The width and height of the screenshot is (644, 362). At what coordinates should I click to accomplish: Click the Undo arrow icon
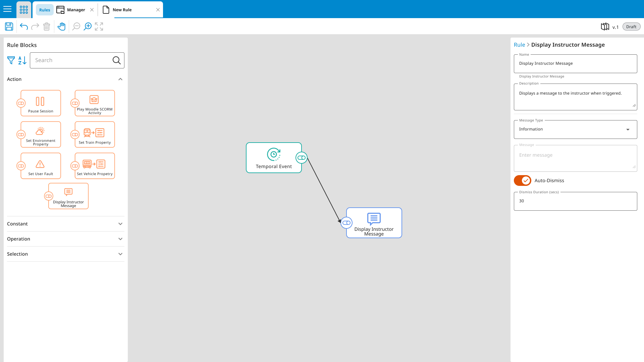click(x=24, y=27)
